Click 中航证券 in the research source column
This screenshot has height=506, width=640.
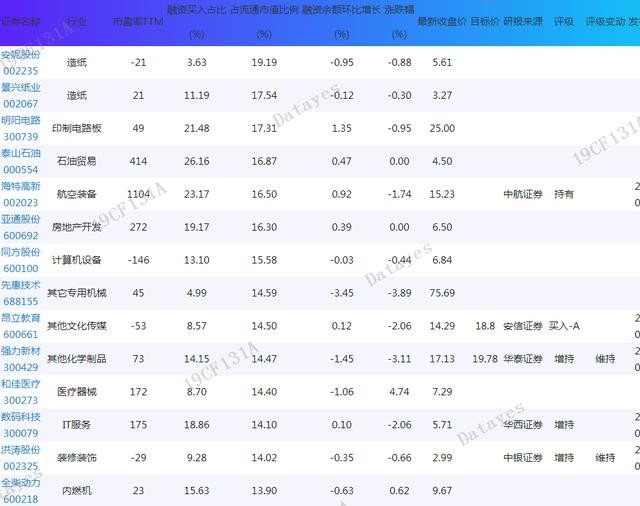click(523, 194)
